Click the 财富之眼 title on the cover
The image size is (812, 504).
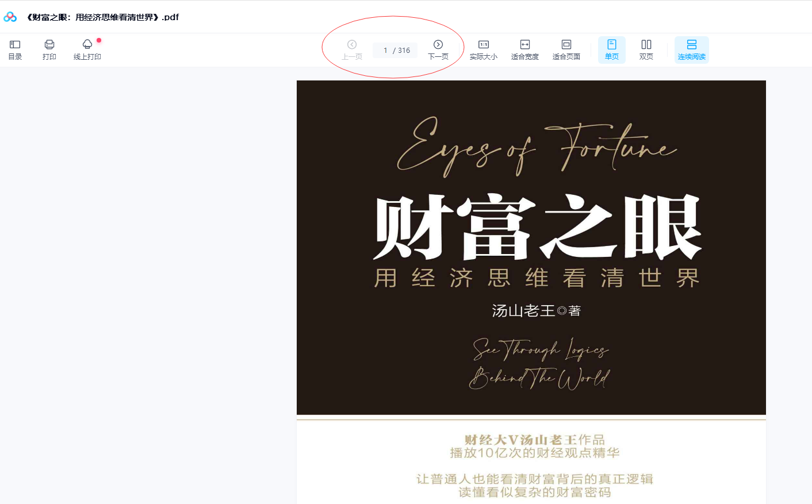(x=537, y=228)
